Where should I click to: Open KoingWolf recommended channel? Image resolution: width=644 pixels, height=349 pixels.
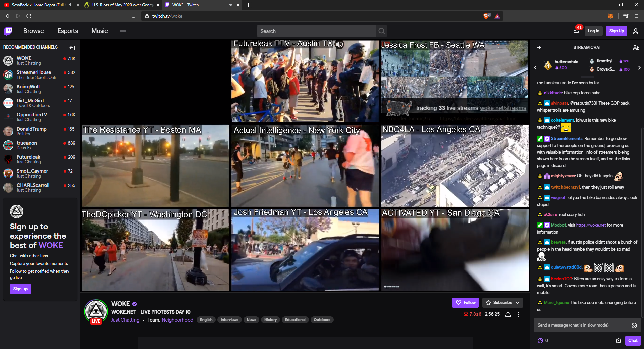point(40,89)
